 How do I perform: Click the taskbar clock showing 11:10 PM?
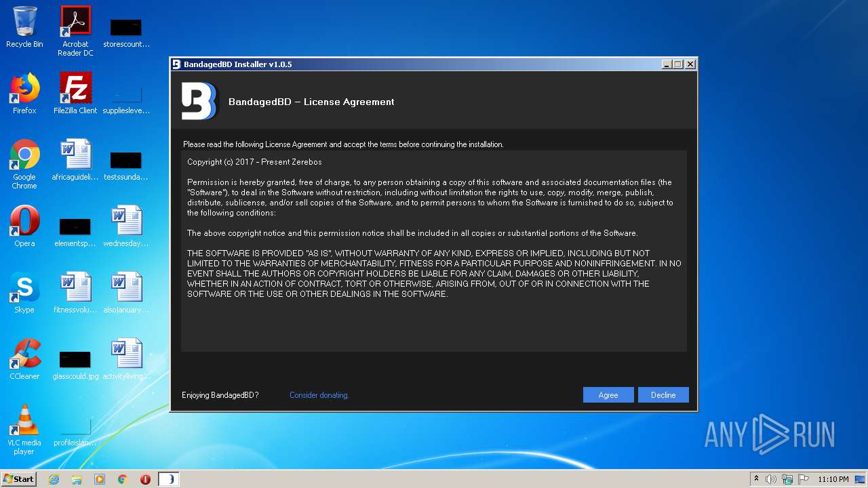[x=833, y=479]
